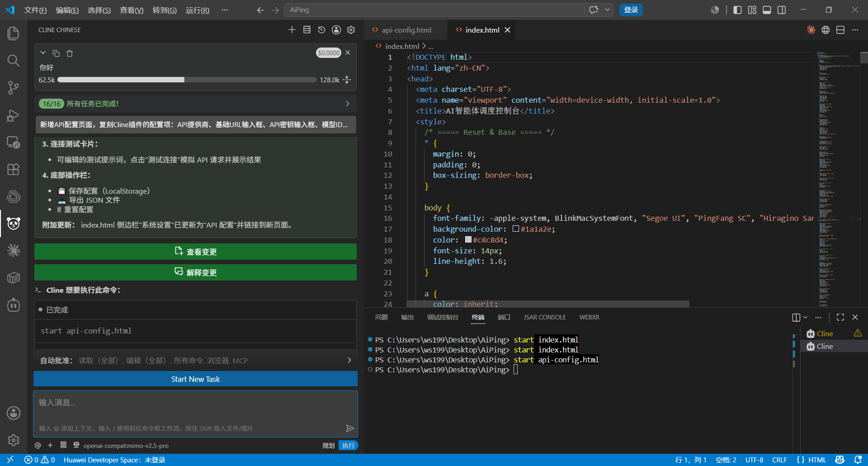868x466 pixels.
Task: Open the Explorer view in activity bar
Action: pos(14,33)
